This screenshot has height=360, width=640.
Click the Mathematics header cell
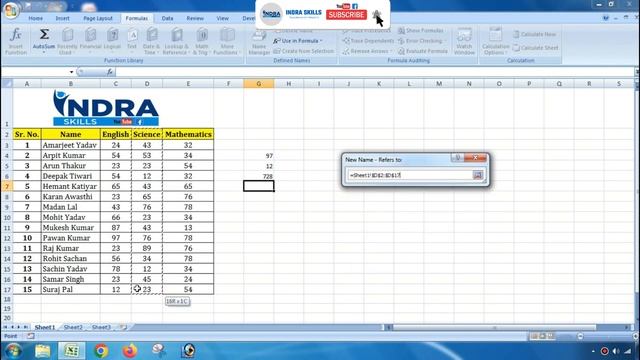click(188, 134)
